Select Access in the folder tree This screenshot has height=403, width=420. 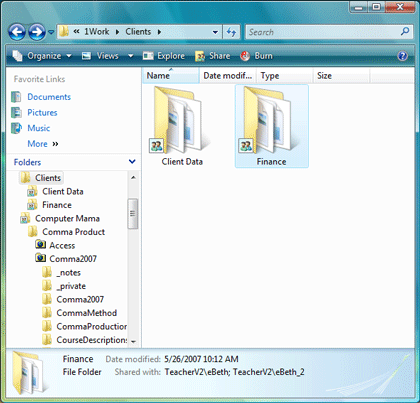pos(62,246)
